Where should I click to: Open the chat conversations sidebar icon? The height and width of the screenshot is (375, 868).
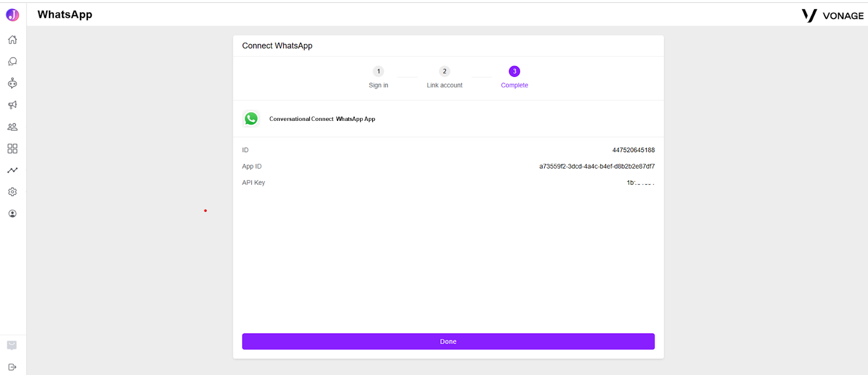(12, 61)
